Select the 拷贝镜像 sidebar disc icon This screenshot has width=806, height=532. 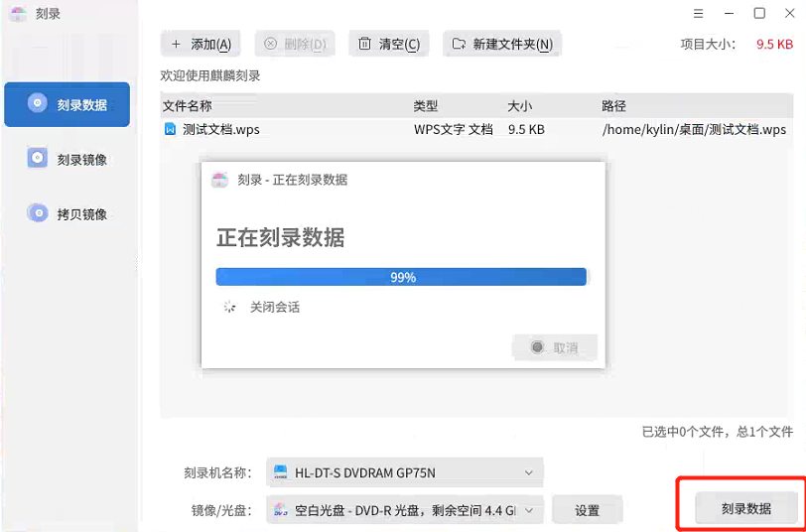(x=38, y=212)
